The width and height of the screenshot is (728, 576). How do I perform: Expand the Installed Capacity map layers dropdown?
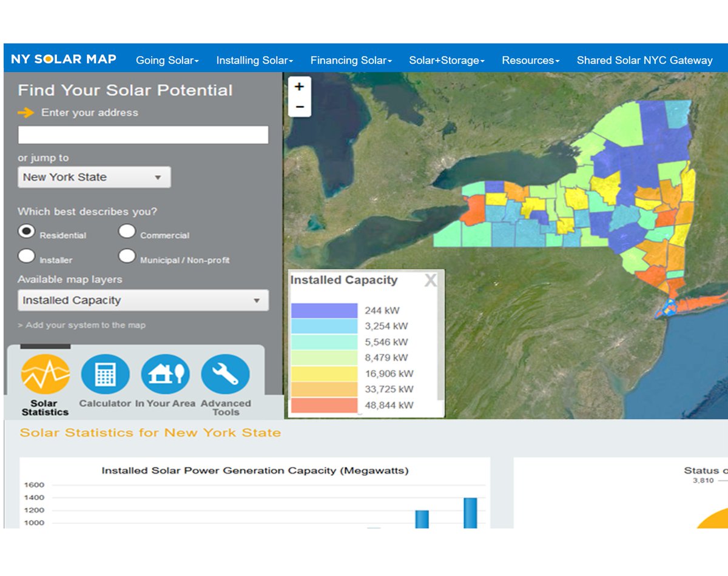tap(143, 300)
